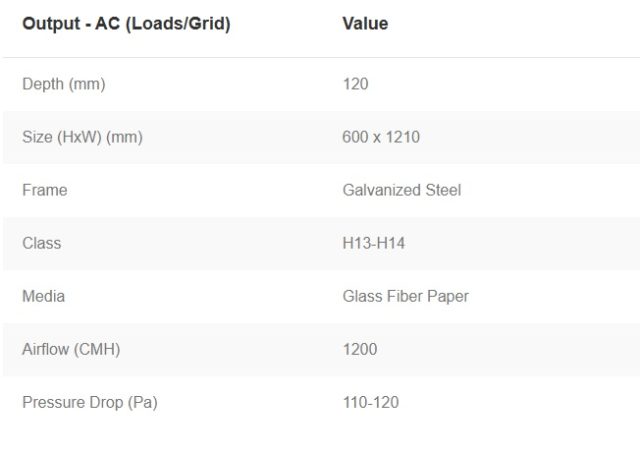Select the 'Class' row label
Image resolution: width=640 pixels, height=453 pixels.
[x=42, y=243]
